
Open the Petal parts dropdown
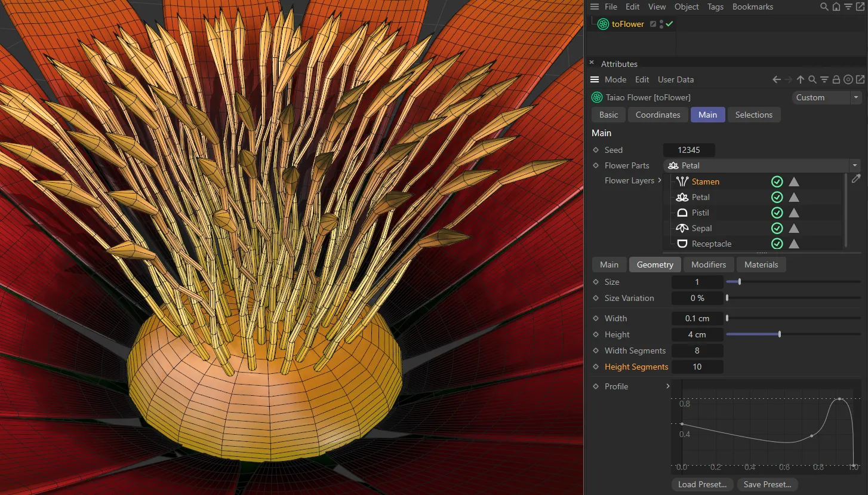coord(855,165)
